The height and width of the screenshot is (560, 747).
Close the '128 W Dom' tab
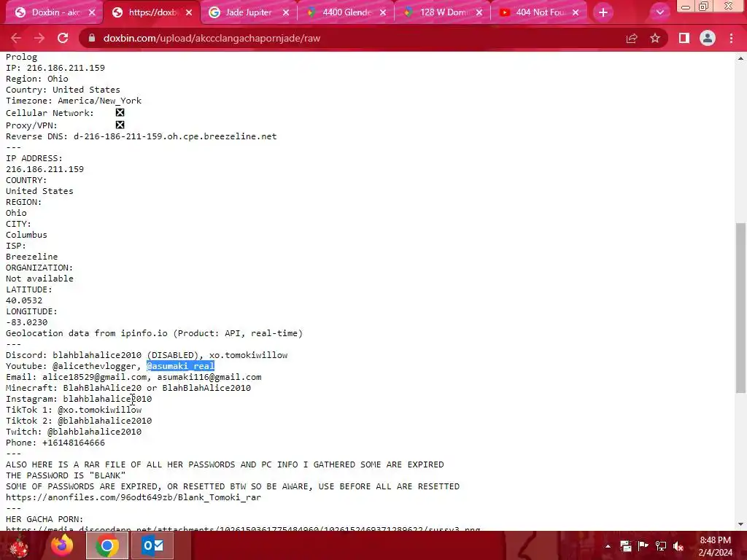pyautogui.click(x=479, y=12)
